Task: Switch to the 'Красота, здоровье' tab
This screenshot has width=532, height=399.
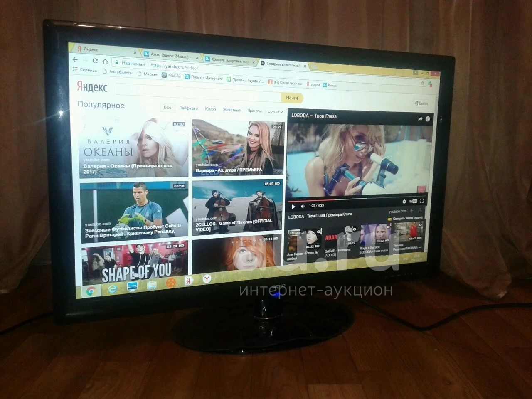Action: [x=231, y=60]
